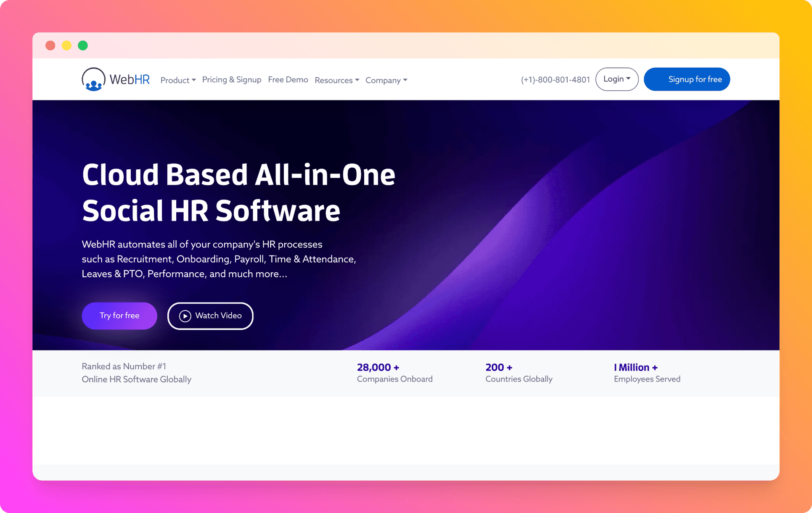Image resolution: width=812 pixels, height=513 pixels.
Task: Select the 'Companies Onboard' label
Action: pos(395,379)
